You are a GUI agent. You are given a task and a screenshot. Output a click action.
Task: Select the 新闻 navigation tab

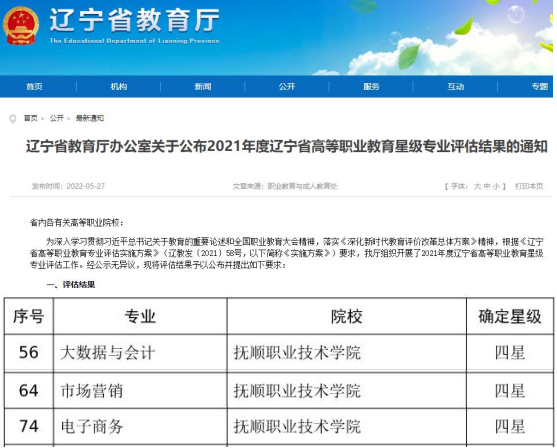(x=203, y=86)
